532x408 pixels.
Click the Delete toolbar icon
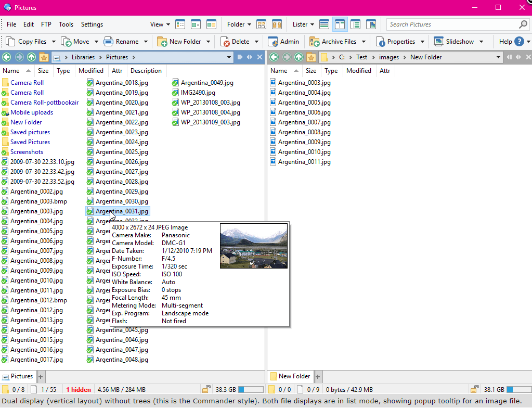(225, 42)
